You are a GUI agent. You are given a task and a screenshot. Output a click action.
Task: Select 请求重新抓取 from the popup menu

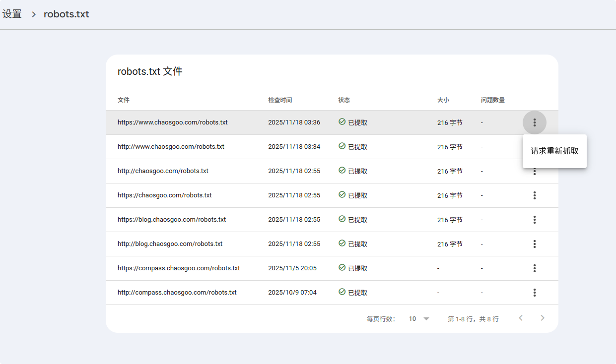tap(554, 151)
